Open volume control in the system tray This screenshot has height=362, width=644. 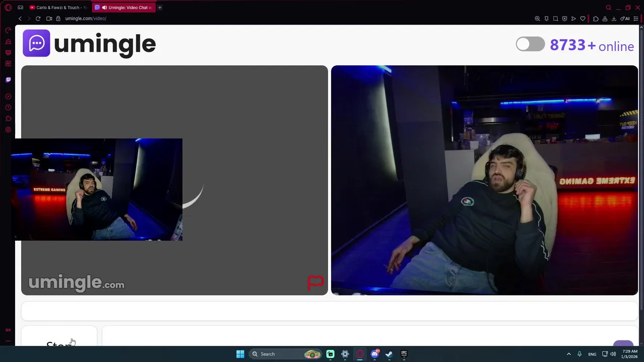click(613, 354)
